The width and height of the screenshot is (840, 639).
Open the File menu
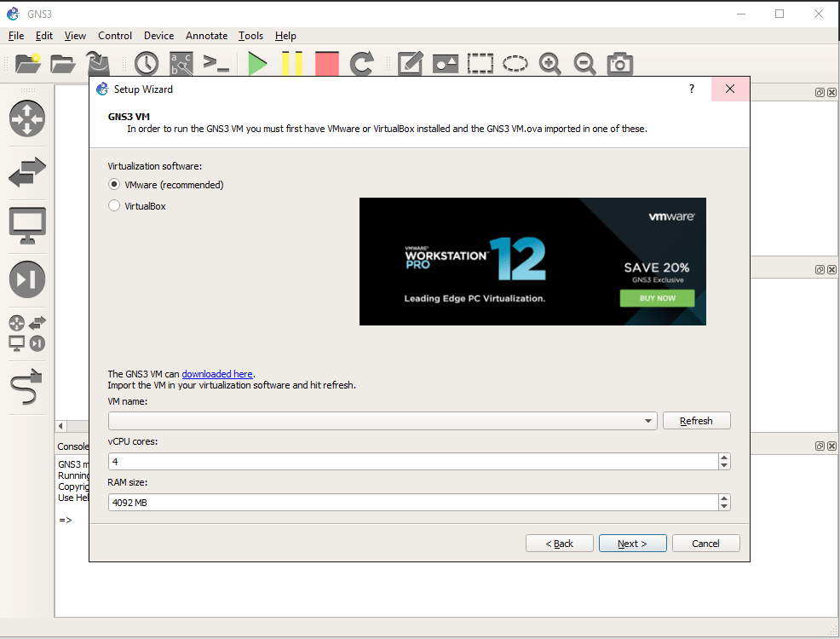16,35
